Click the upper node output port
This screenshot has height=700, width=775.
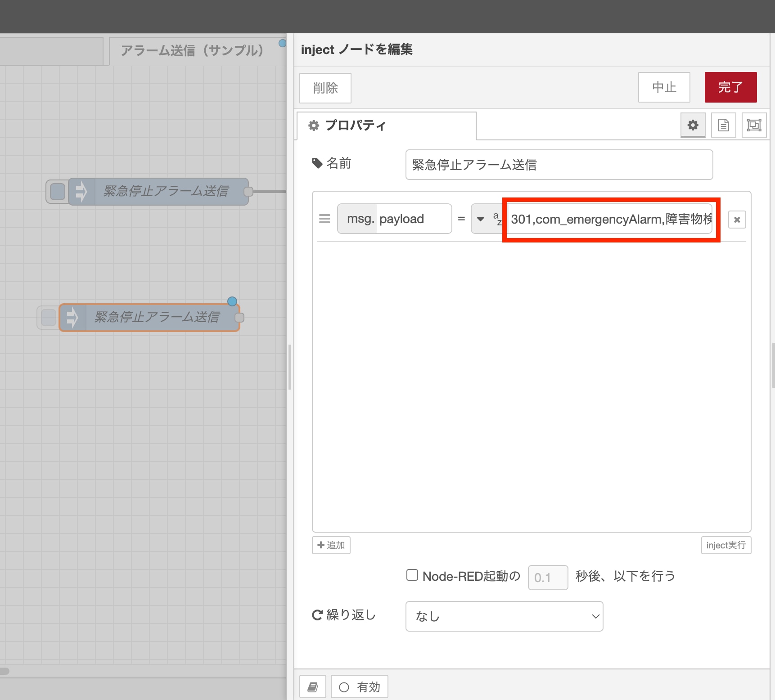click(x=248, y=192)
